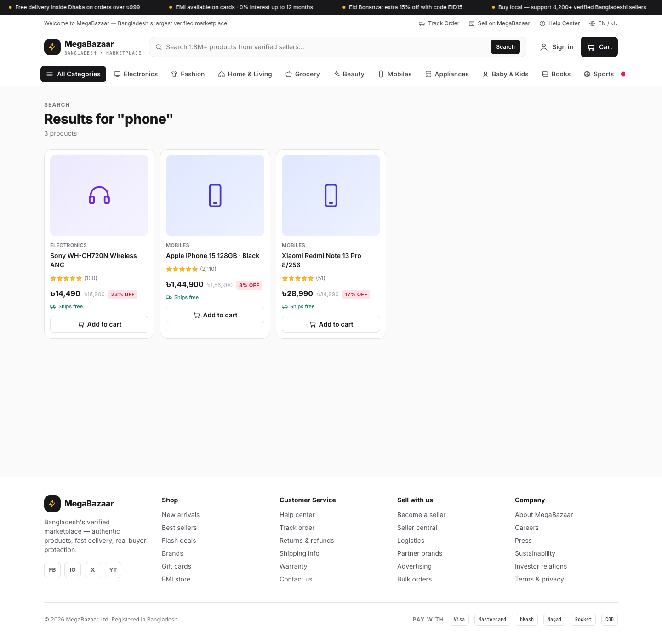Click the hamburger icon in All Categories
Viewport: 662px width, 644px height.
50,74
